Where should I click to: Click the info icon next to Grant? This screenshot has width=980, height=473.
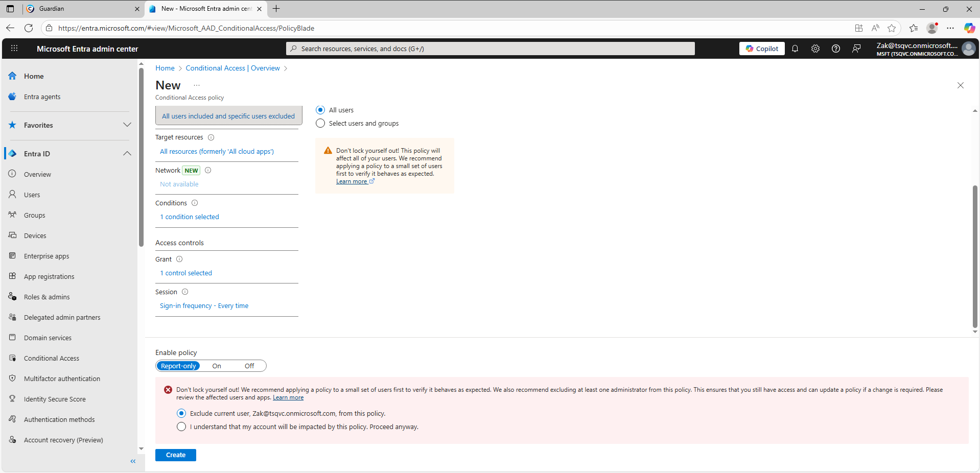coord(179,259)
